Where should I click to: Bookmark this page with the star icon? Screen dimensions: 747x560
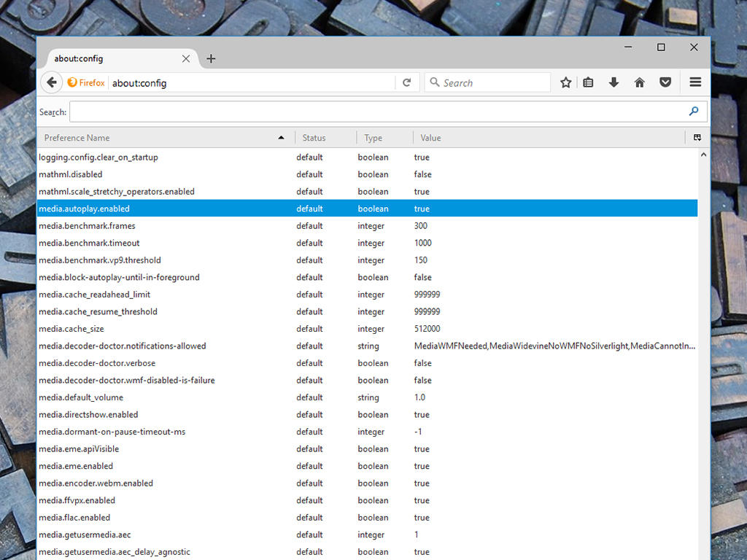pyautogui.click(x=565, y=83)
